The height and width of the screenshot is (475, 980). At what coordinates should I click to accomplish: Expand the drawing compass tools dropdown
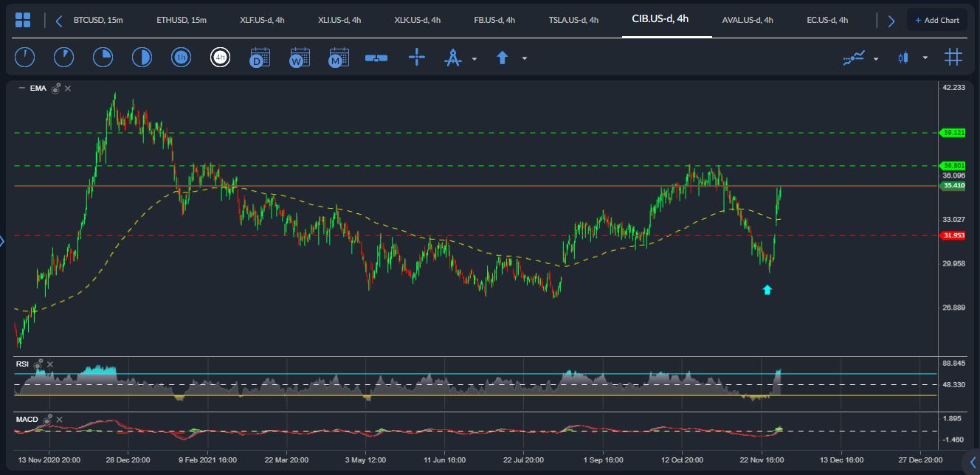[475, 58]
